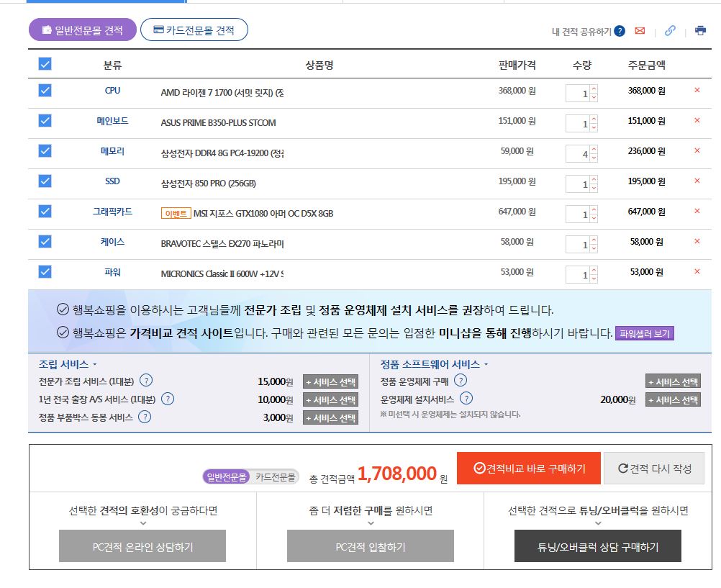Decrease the 메모리 quantity stepper
Viewport: 721px width, 588px height.
click(x=594, y=158)
